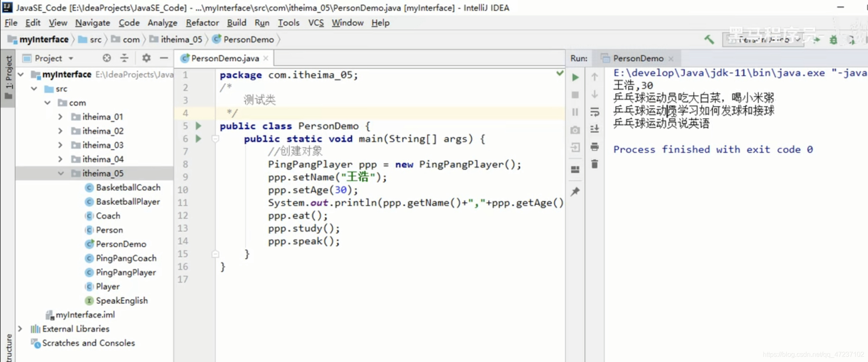
Task: Click 'Process finished with exit code 0' text
Action: [713, 149]
